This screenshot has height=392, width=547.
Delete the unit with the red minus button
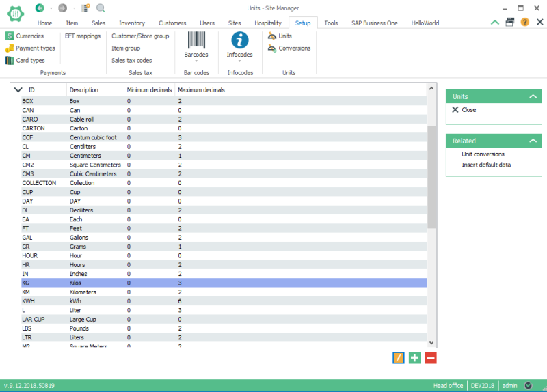(x=430, y=358)
